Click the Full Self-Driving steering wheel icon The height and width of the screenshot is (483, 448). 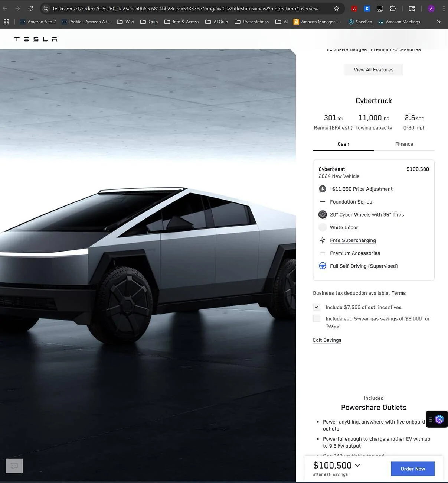click(323, 266)
